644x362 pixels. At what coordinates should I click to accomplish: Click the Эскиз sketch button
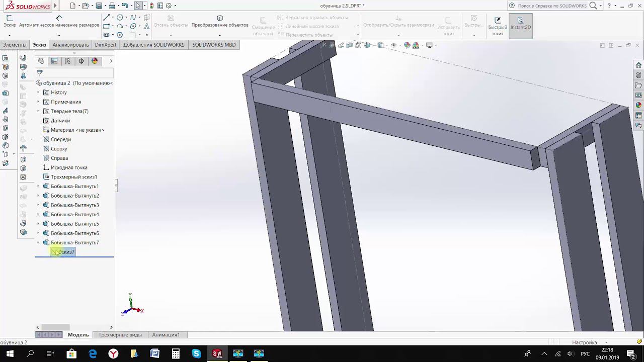[10, 21]
